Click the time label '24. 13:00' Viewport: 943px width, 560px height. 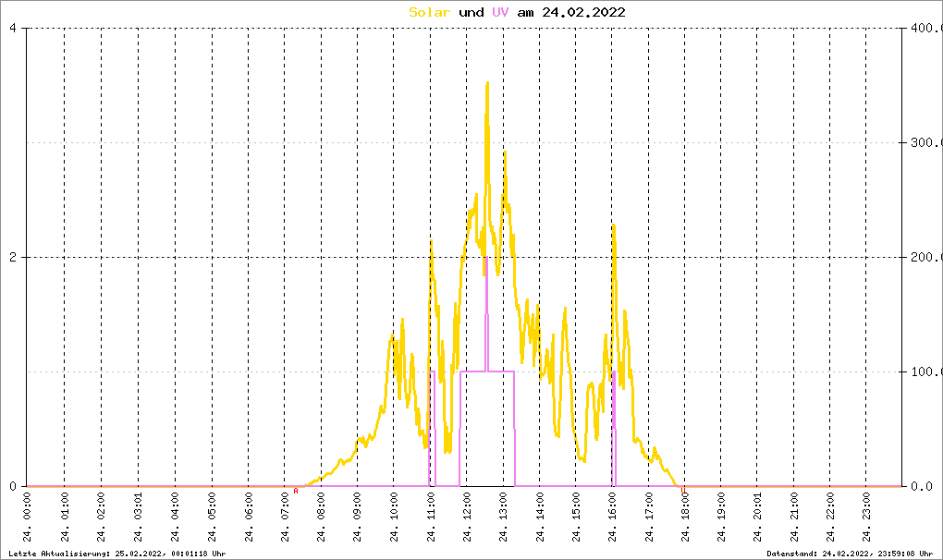(x=504, y=517)
